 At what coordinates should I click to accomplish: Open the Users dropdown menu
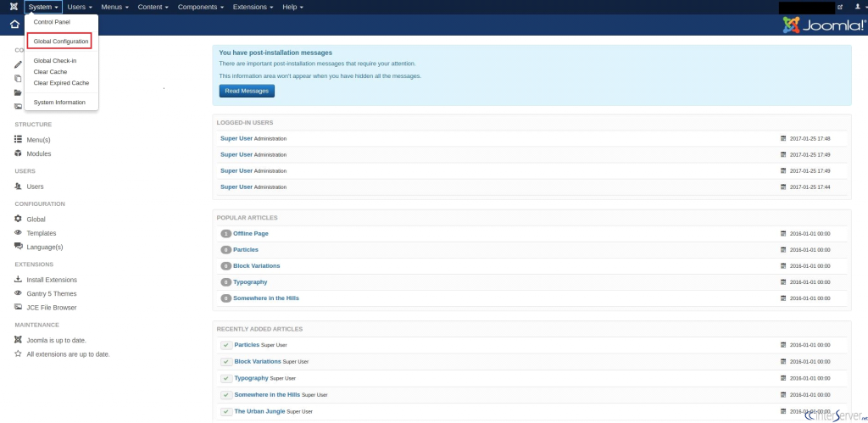click(x=80, y=7)
